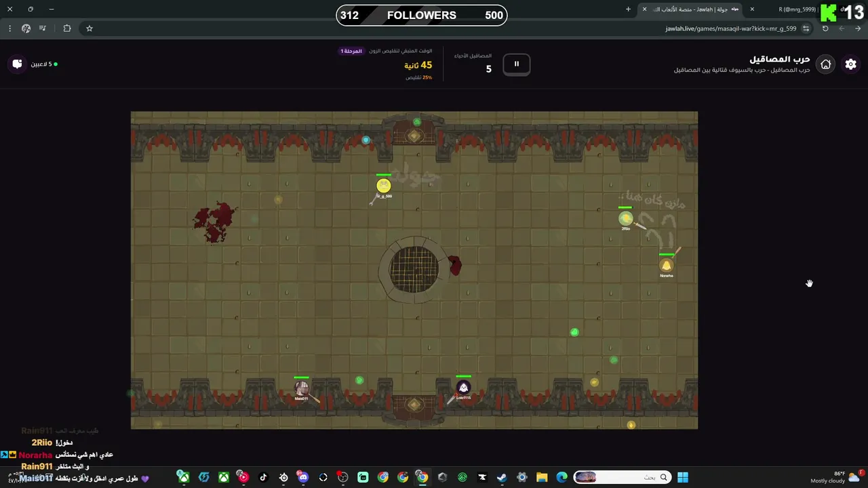Pause the game with the pause button
Image resolution: width=868 pixels, height=488 pixels.
tap(516, 64)
